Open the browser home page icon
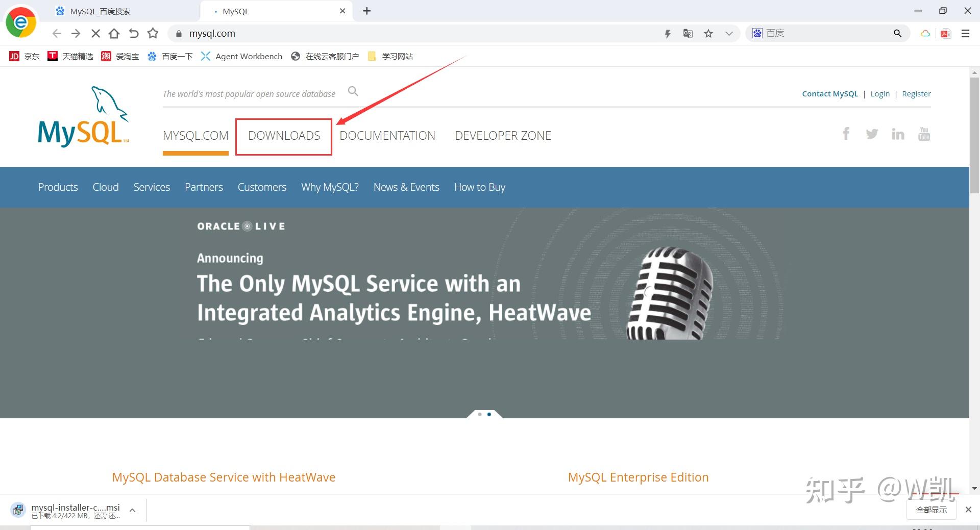Viewport: 980px width, 530px height. [114, 34]
